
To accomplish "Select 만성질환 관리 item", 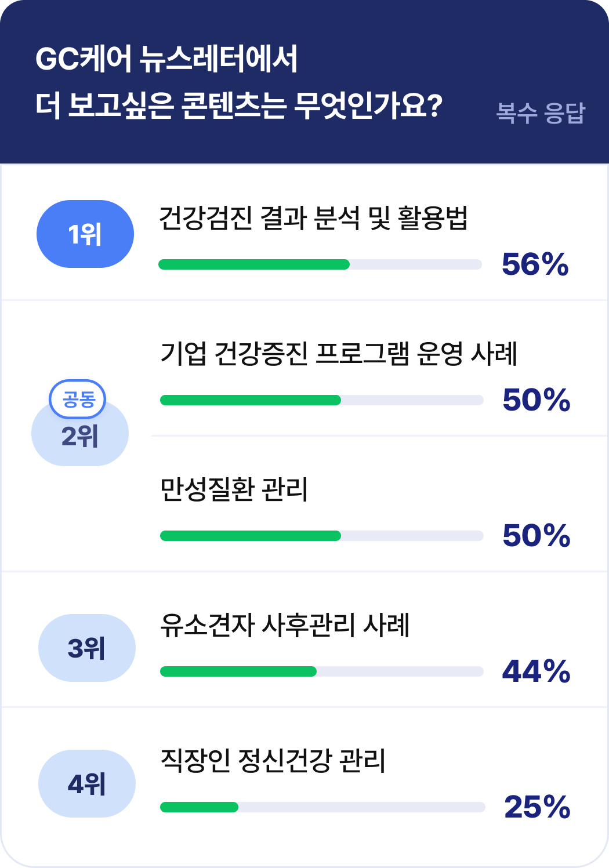I will tap(234, 489).
